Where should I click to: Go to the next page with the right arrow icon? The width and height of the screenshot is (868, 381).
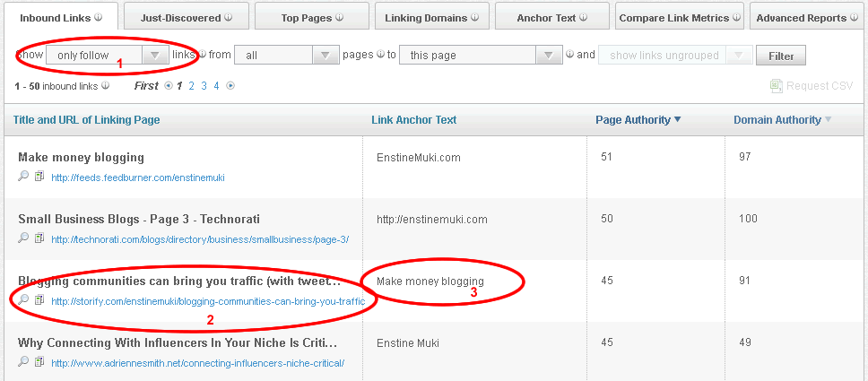coord(230,86)
